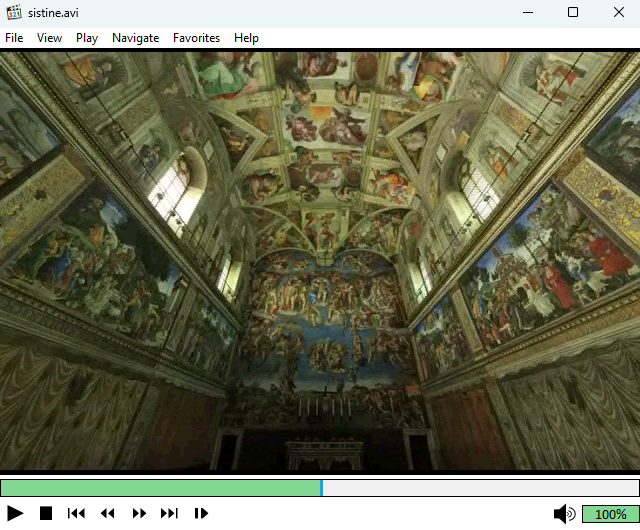The image size is (640, 530).
Task: Start playback with the Play button
Action: (15, 513)
